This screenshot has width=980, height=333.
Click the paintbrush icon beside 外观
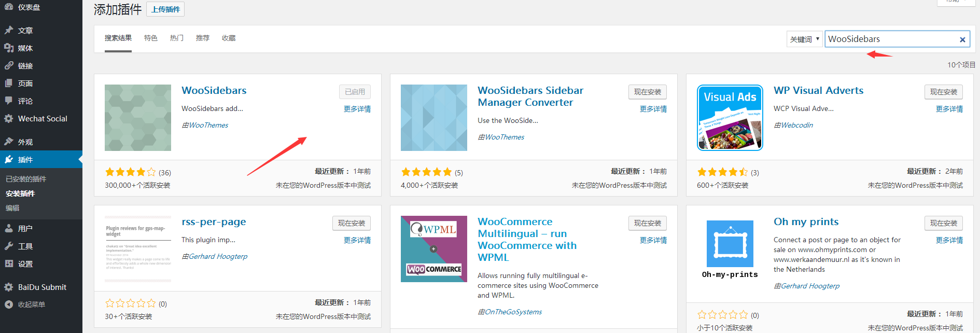tap(9, 142)
